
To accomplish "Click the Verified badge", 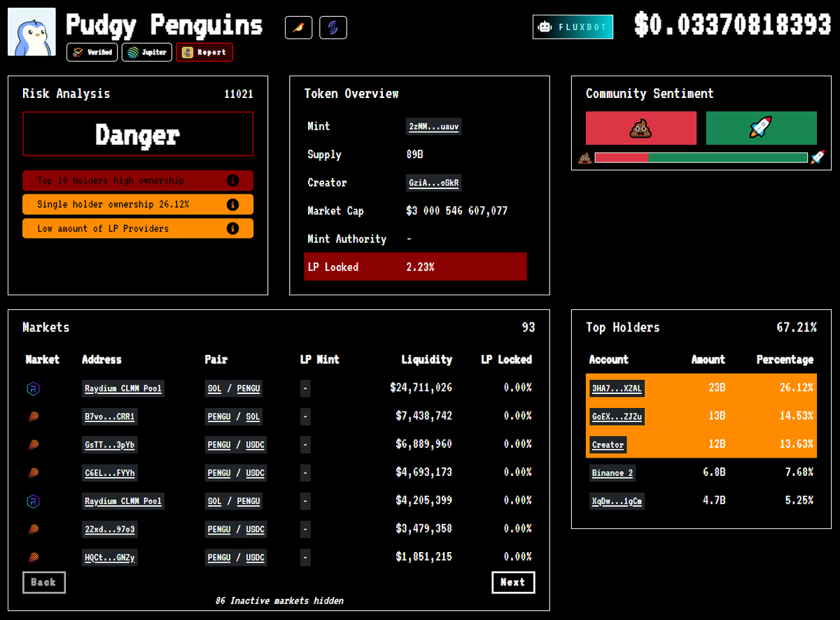I will [x=92, y=52].
